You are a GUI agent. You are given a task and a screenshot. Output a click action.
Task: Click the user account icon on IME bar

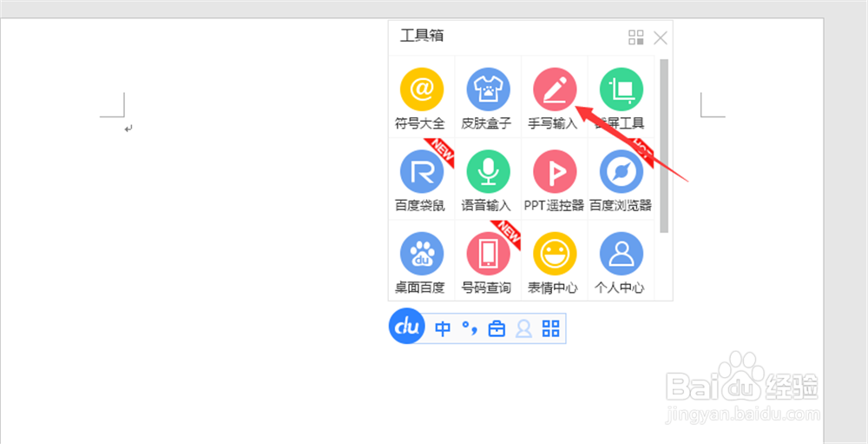523,328
